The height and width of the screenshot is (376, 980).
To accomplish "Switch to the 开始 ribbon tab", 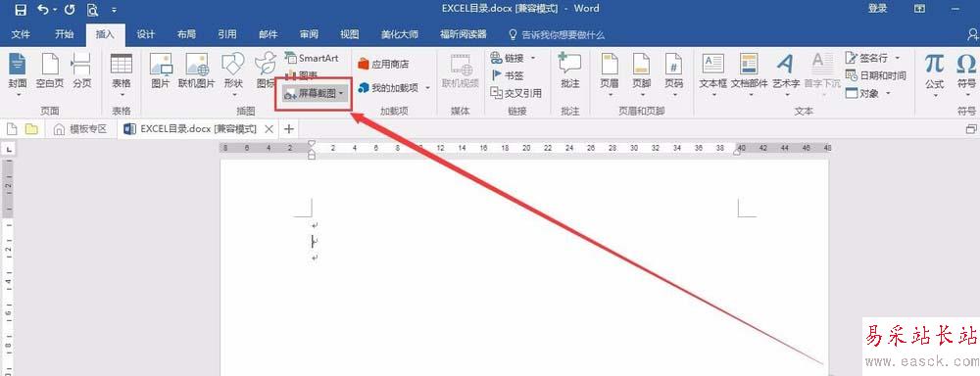I will click(64, 34).
